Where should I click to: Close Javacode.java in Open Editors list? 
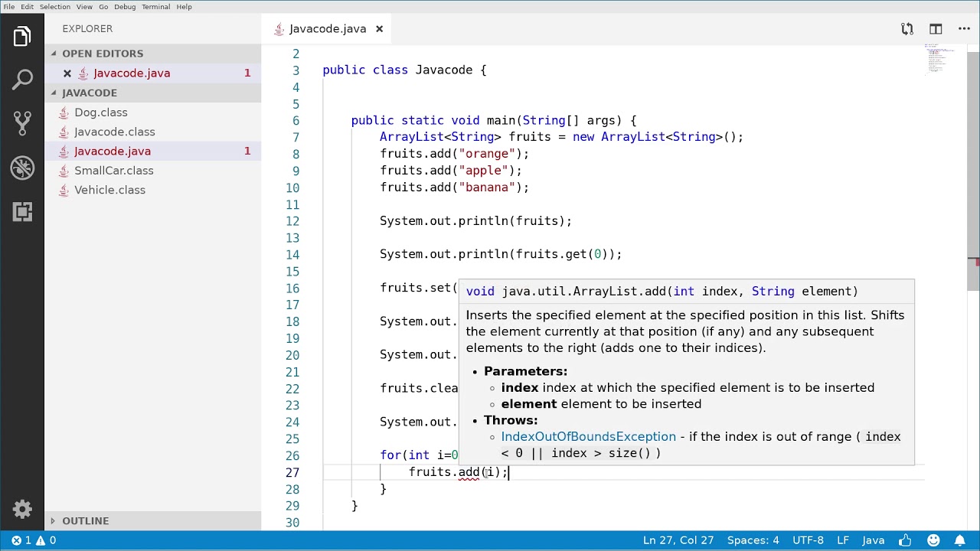pyautogui.click(x=67, y=73)
